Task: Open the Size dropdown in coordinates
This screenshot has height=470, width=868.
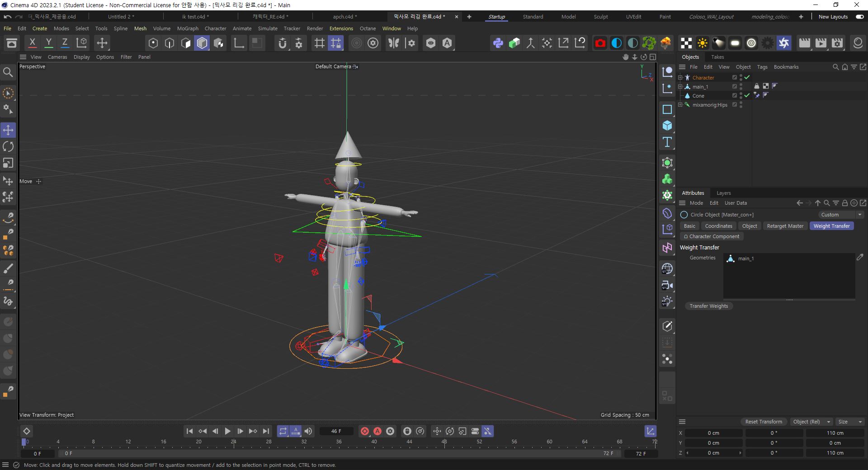Action: (850, 422)
